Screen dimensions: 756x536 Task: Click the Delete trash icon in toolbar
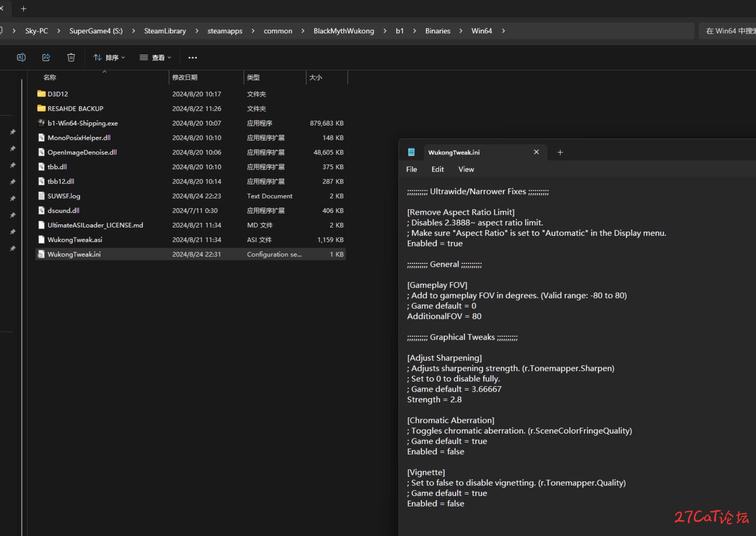point(71,57)
